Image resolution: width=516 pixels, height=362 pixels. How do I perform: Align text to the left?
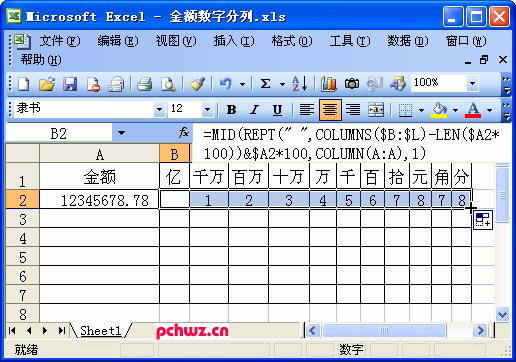pos(307,109)
